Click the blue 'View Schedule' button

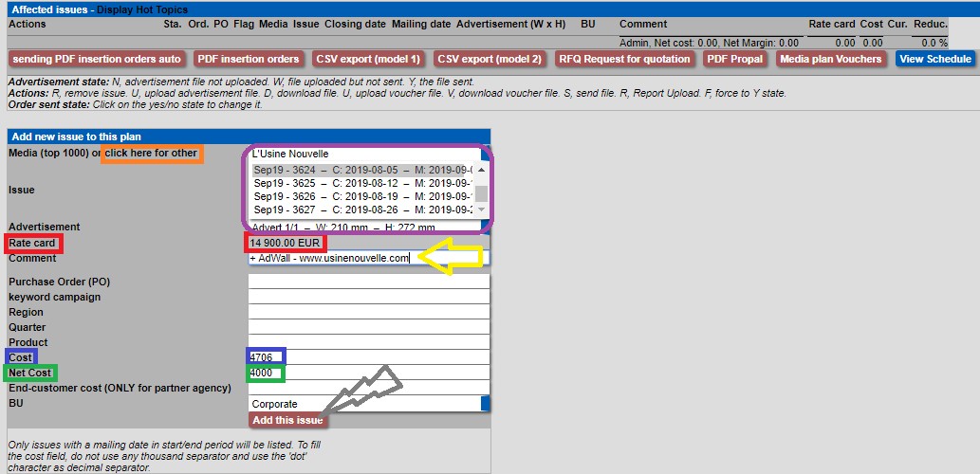[935, 59]
